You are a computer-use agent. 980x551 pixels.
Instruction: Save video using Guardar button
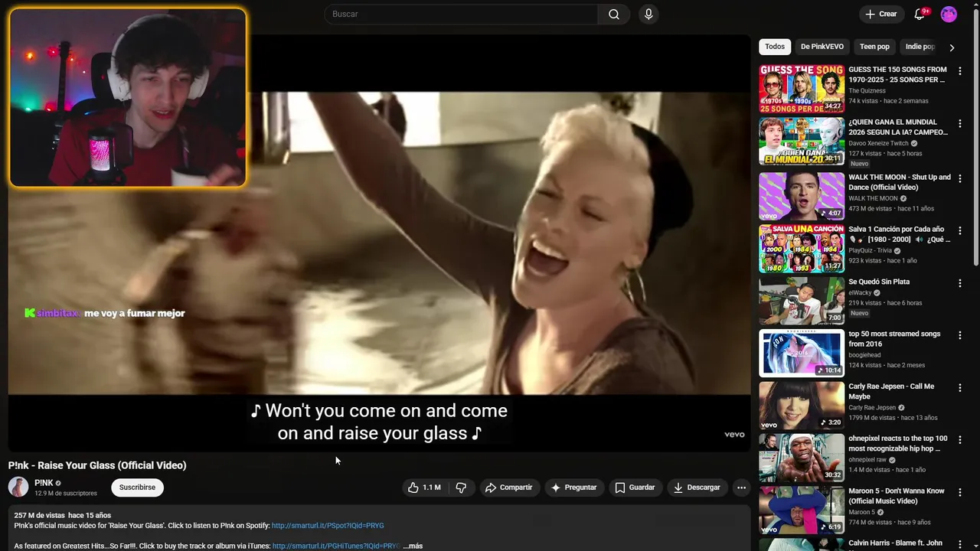(x=635, y=487)
